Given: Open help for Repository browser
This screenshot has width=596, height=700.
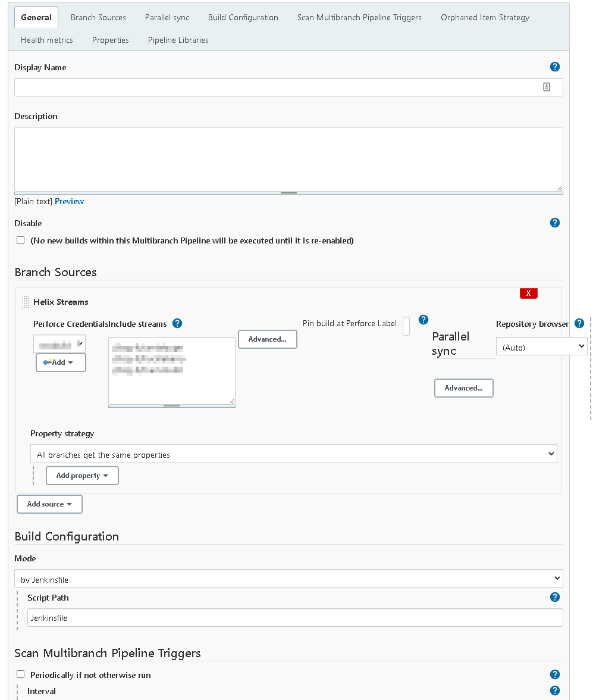Looking at the screenshot, I should (579, 323).
